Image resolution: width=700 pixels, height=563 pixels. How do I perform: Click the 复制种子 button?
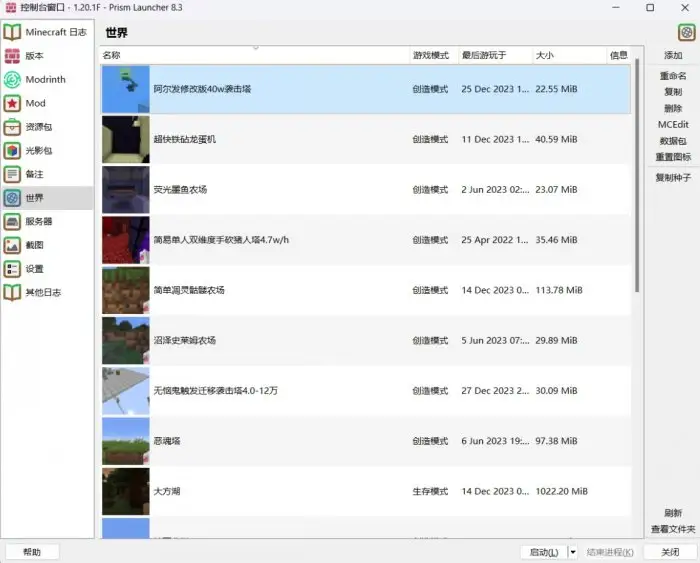pyautogui.click(x=673, y=177)
